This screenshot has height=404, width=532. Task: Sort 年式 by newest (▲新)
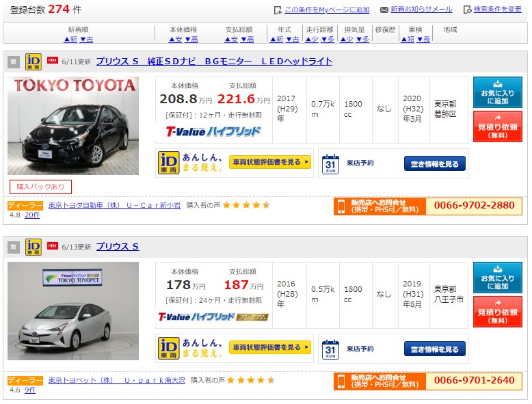tap(276, 39)
